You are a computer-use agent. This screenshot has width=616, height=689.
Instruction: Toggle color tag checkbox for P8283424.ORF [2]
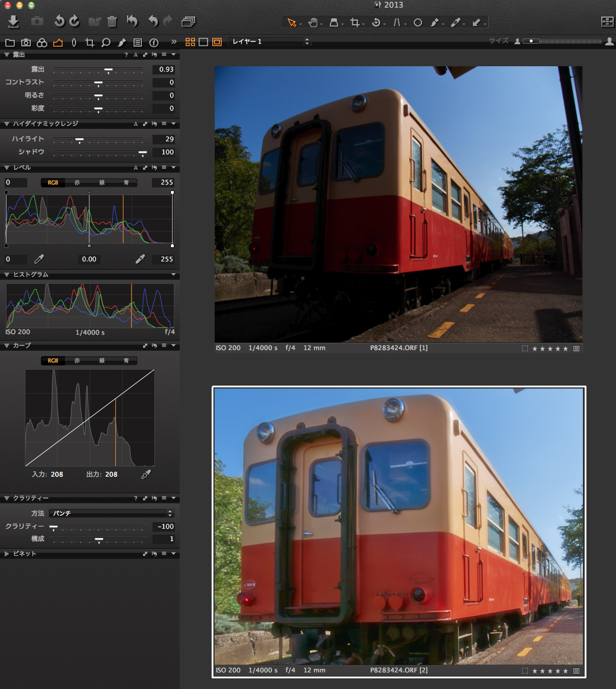(525, 671)
